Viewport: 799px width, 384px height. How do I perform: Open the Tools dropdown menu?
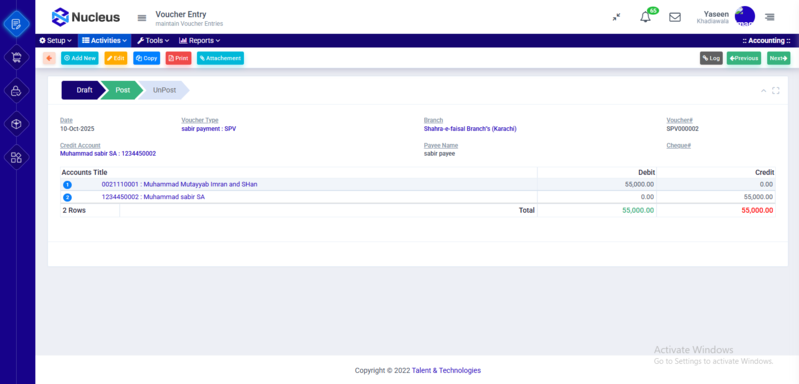pyautogui.click(x=153, y=40)
